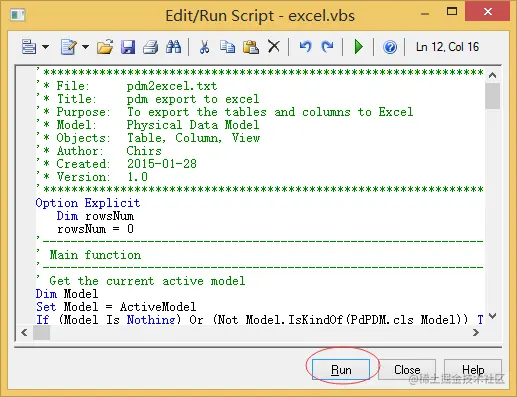Expand the editor menu dropdown arrow

[x=45, y=47]
